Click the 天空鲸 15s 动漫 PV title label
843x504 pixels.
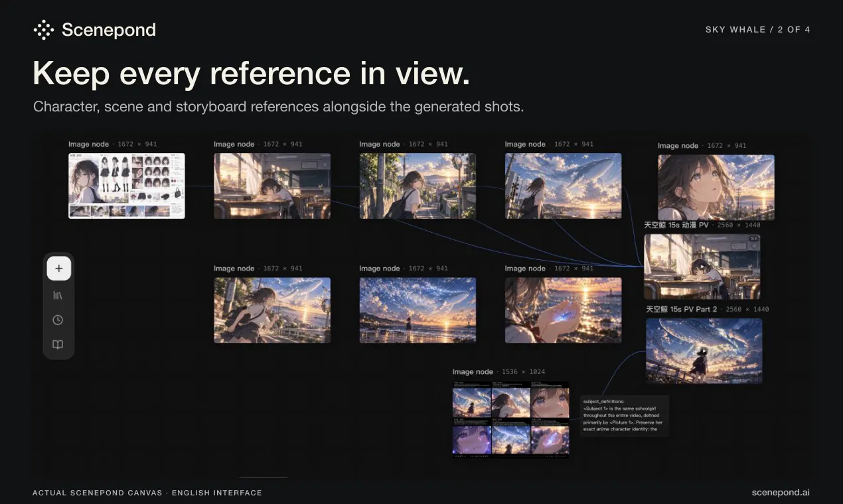(x=676, y=225)
